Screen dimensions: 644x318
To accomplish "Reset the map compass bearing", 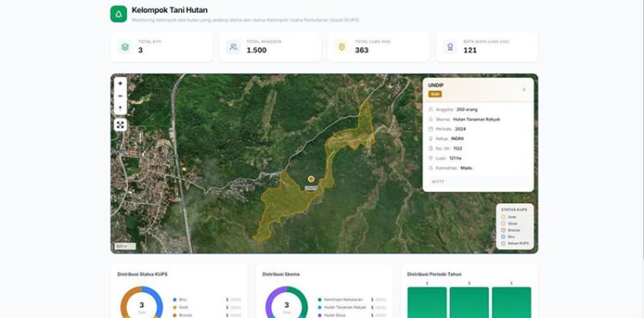I will click(120, 108).
